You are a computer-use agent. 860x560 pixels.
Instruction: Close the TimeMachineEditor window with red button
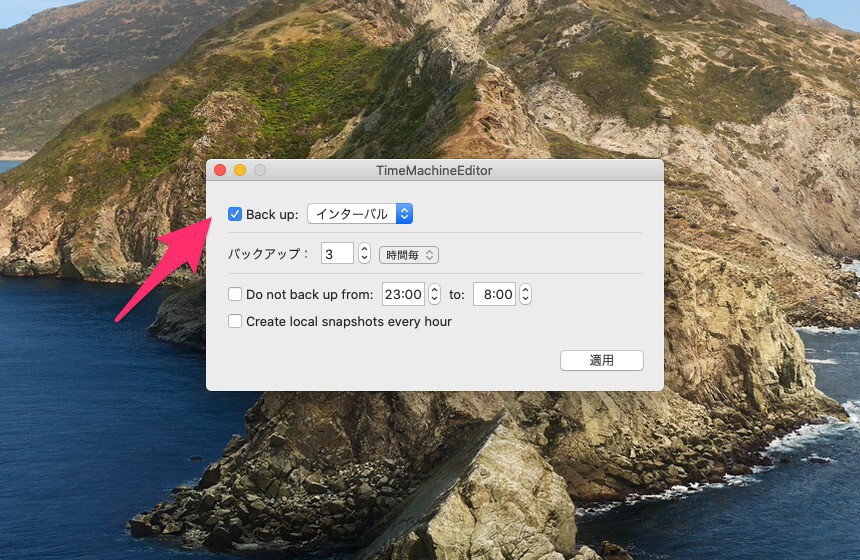[x=220, y=171]
